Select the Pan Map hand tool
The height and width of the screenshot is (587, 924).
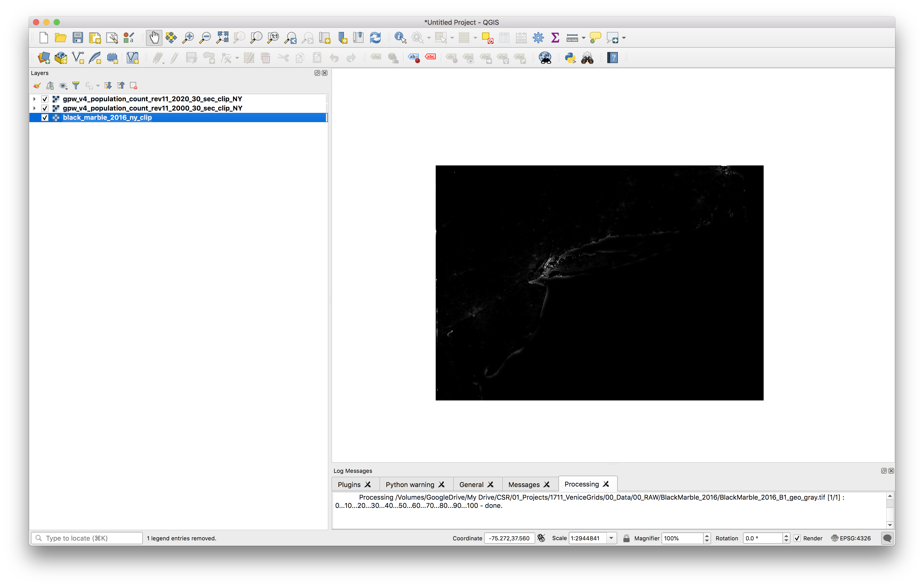(x=154, y=38)
